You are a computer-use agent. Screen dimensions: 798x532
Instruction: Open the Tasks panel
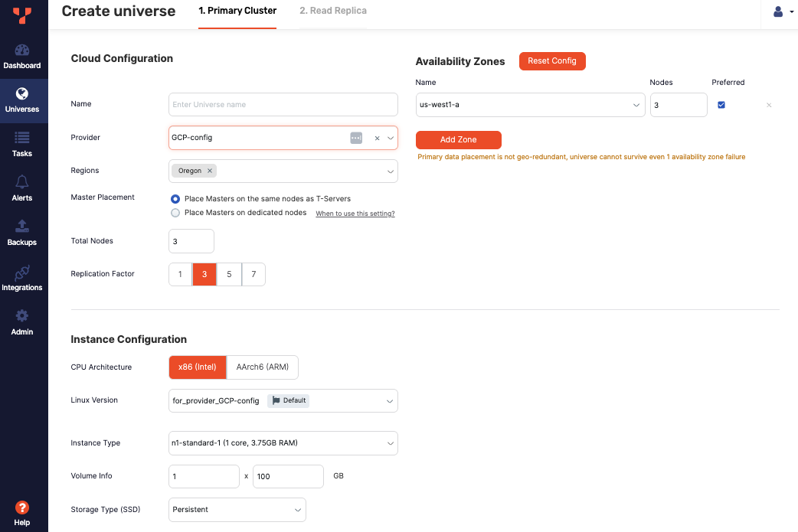point(23,145)
